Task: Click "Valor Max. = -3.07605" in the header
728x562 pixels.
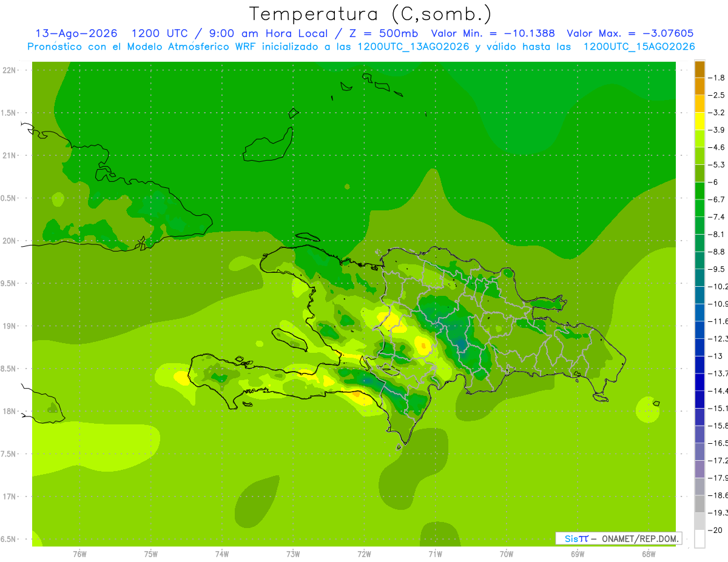Action: [x=630, y=33]
